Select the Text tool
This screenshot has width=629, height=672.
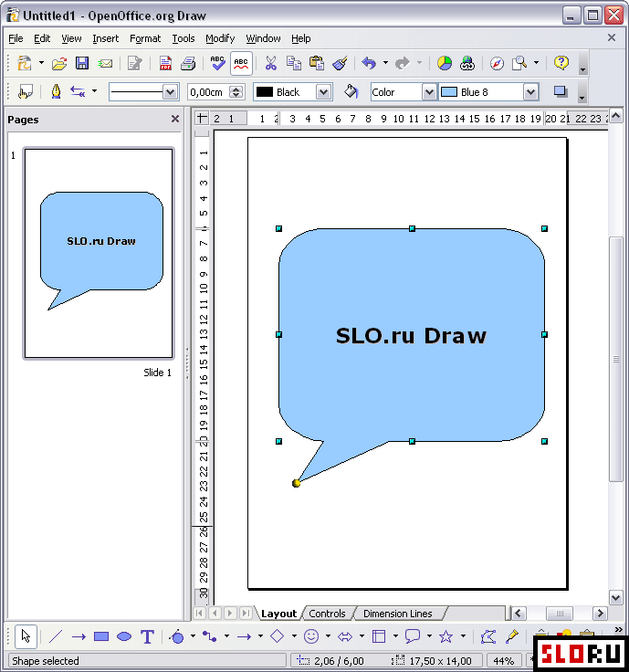[147, 637]
